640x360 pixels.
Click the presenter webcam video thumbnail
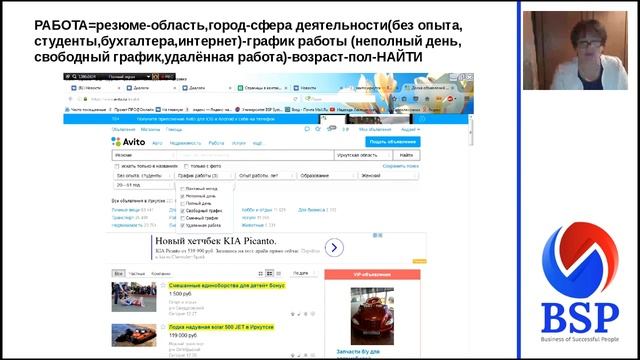(576, 50)
